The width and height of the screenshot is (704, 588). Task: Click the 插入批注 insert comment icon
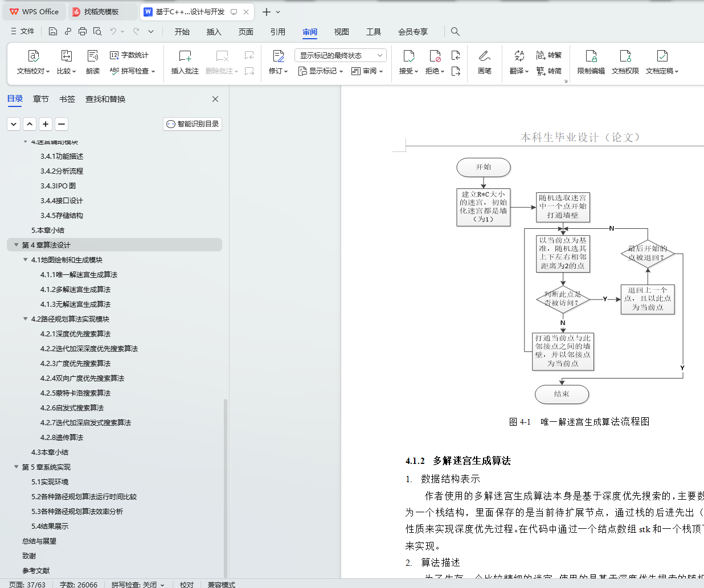coord(185,56)
